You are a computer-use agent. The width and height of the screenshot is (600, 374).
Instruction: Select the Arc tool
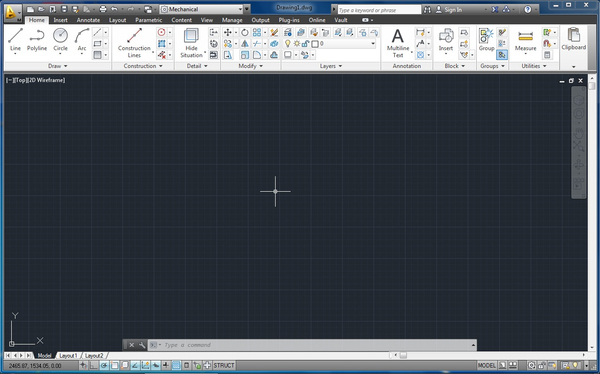(x=82, y=39)
